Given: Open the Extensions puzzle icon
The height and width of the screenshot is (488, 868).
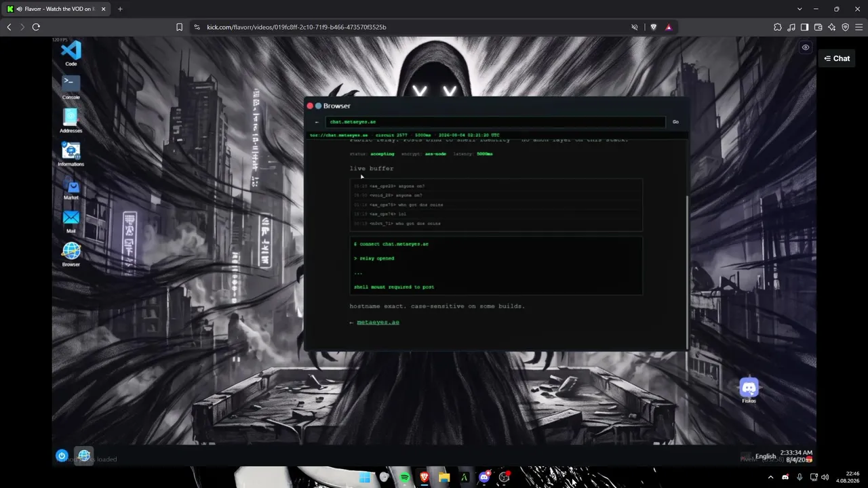Looking at the screenshot, I should point(778,27).
